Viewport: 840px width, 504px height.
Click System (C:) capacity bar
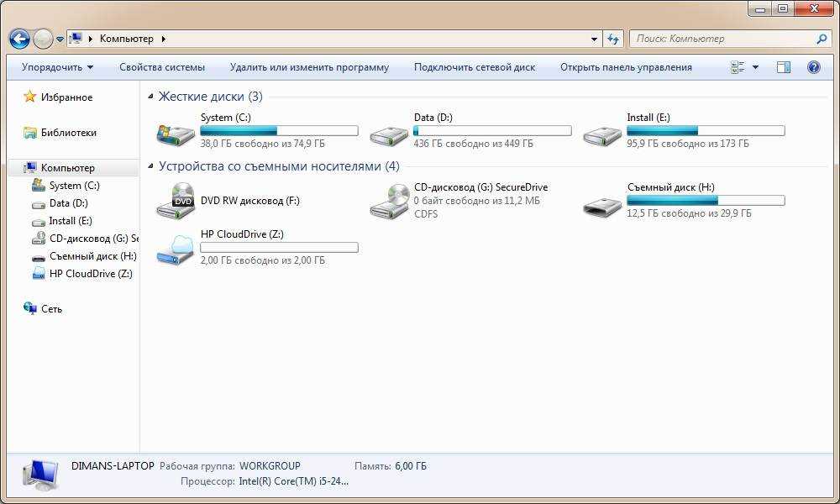coord(279,131)
